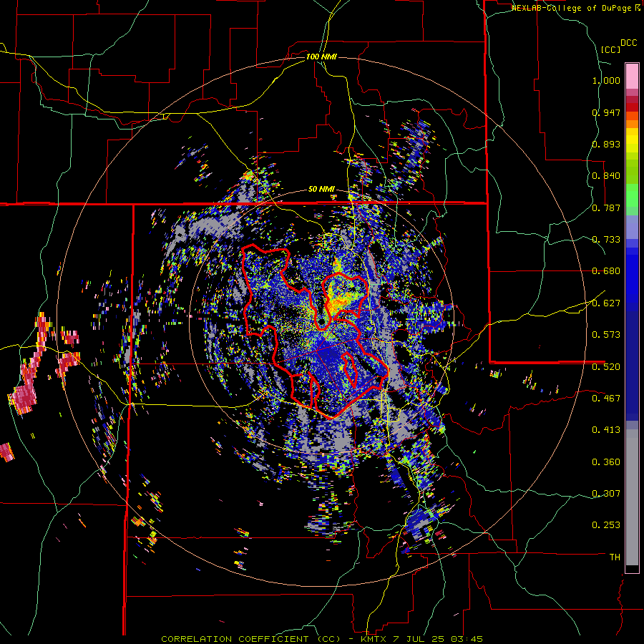The width and height of the screenshot is (644, 644).
Task: Click the Correlation Coefficient KMTX caption text
Action: point(322,639)
